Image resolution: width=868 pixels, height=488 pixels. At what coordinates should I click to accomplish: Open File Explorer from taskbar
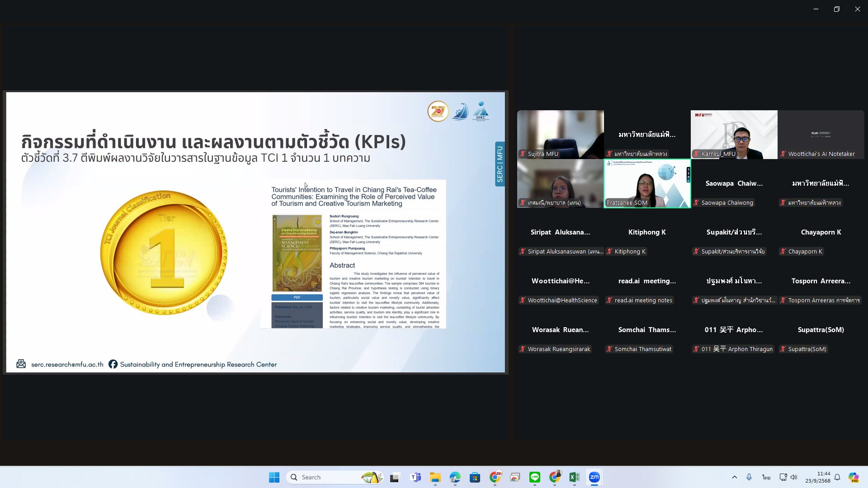coord(435,477)
